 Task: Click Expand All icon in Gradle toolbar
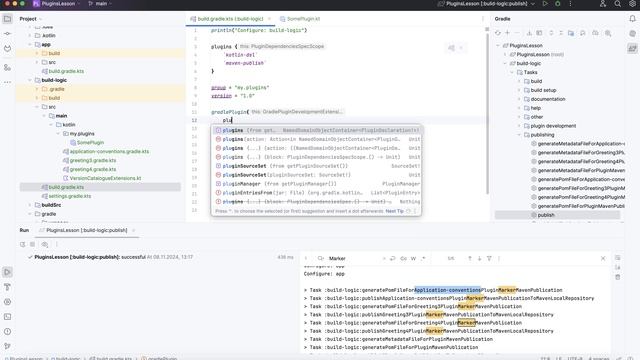(551, 33)
